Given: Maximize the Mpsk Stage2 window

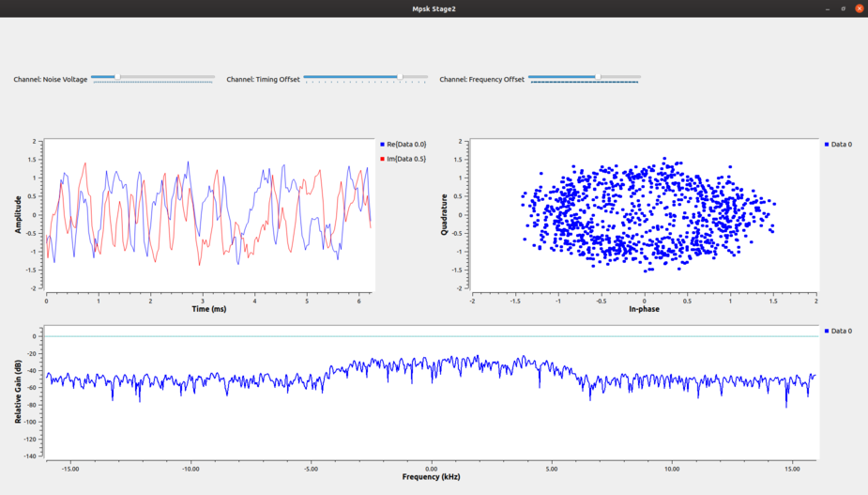Looking at the screenshot, I should pyautogui.click(x=843, y=8).
